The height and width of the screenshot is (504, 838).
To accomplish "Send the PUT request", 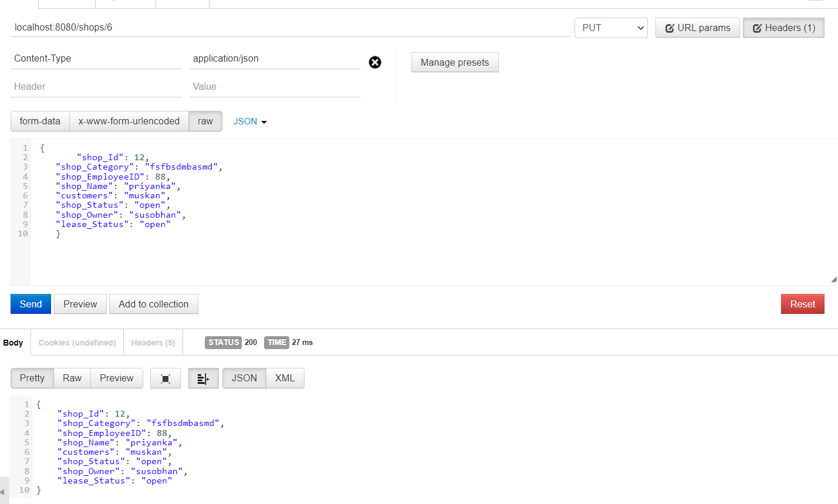I will [x=31, y=304].
